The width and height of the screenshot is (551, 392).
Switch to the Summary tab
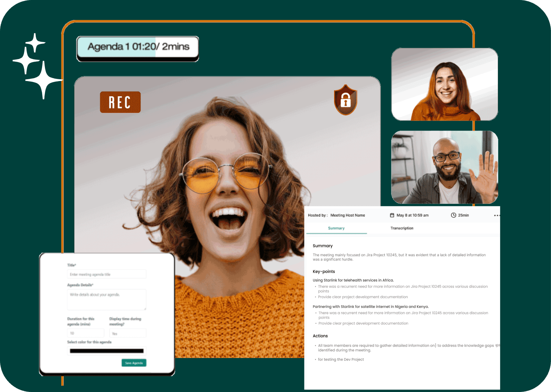coord(336,228)
